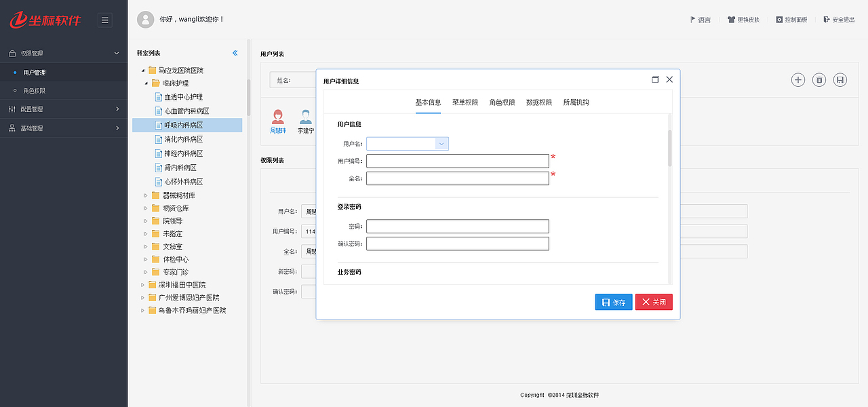Expand 院领导 tree node
Viewport: 868px width, 407px height.
(146, 221)
